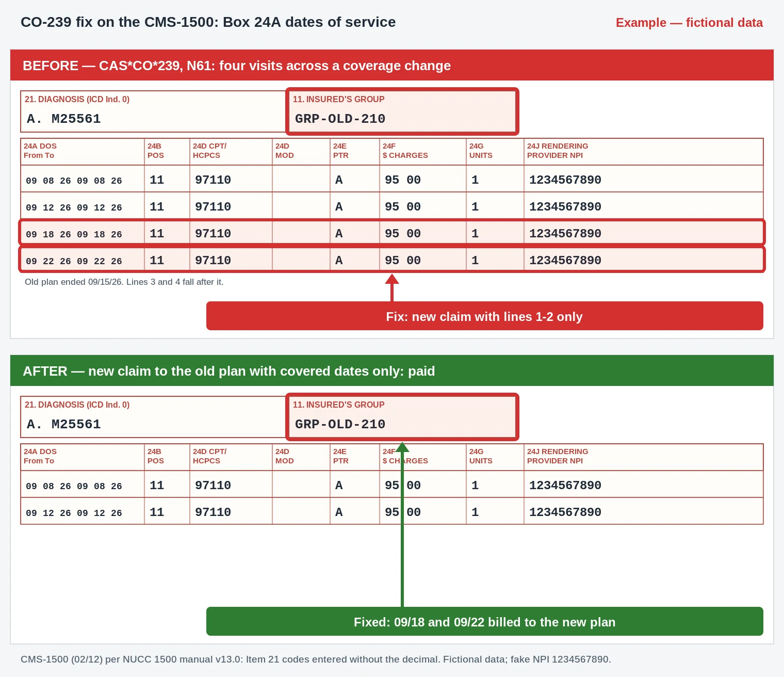Select dates 09 12 26 in the BEFORE table
This screenshot has width=784, height=677.
coord(74,207)
